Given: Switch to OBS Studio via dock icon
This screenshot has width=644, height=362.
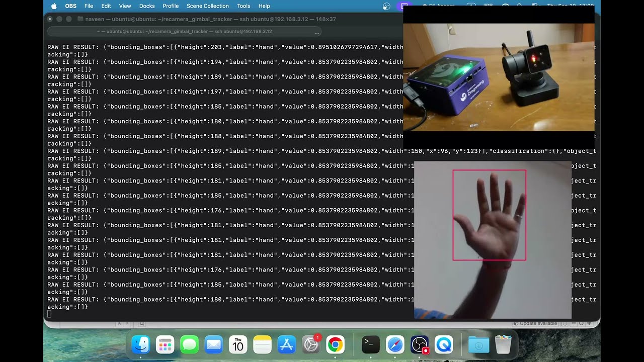Looking at the screenshot, I should [x=420, y=344].
